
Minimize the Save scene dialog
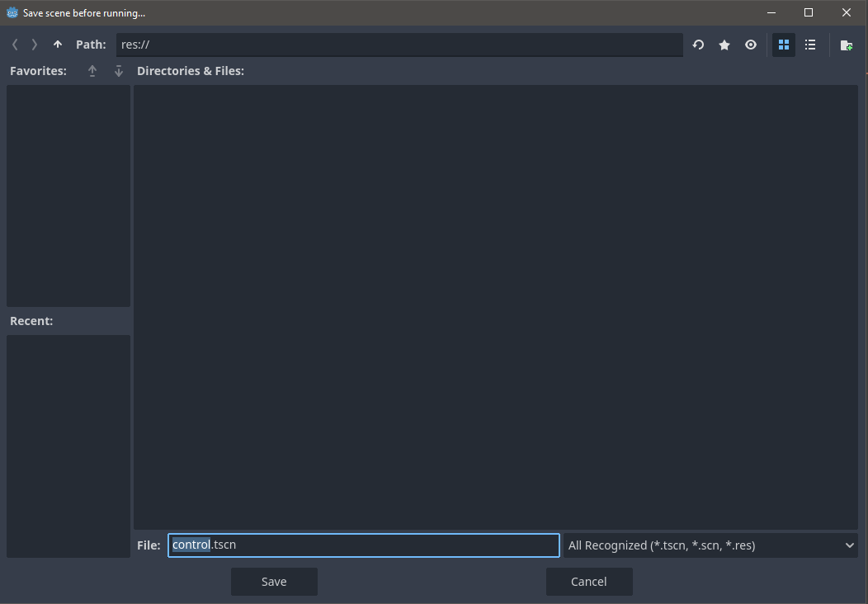coord(771,12)
